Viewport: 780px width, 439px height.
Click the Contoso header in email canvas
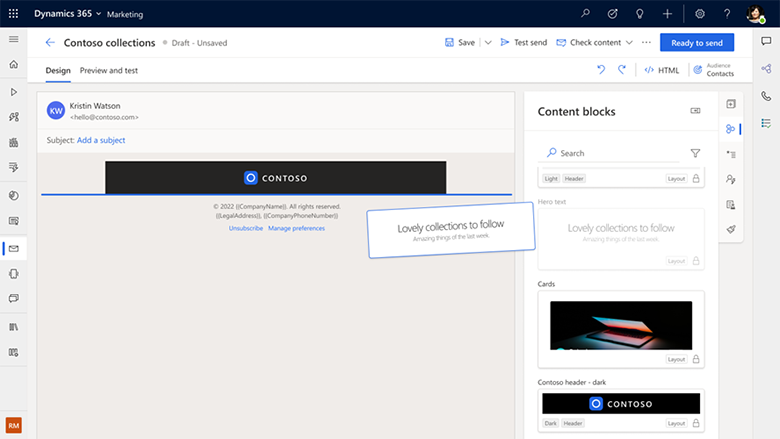pyautogui.click(x=276, y=177)
